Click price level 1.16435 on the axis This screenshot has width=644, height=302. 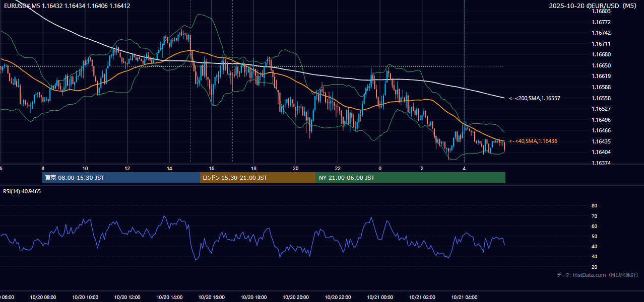(601, 141)
